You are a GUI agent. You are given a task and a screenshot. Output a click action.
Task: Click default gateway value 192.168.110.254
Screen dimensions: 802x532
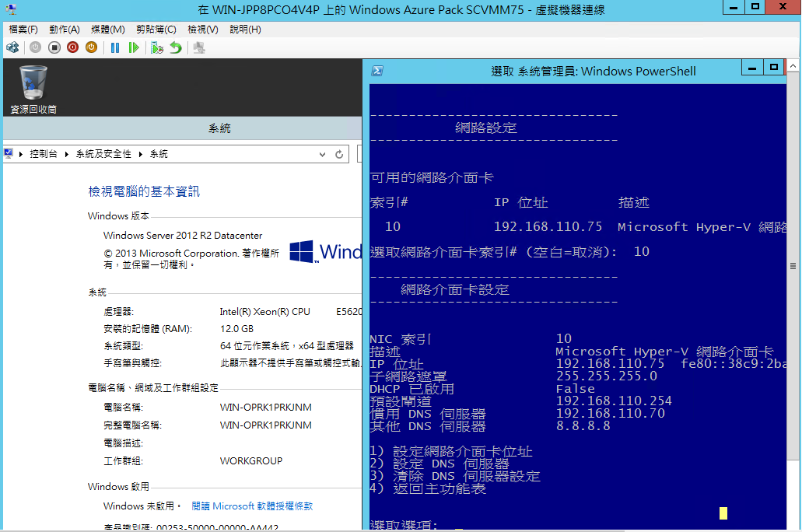(614, 401)
